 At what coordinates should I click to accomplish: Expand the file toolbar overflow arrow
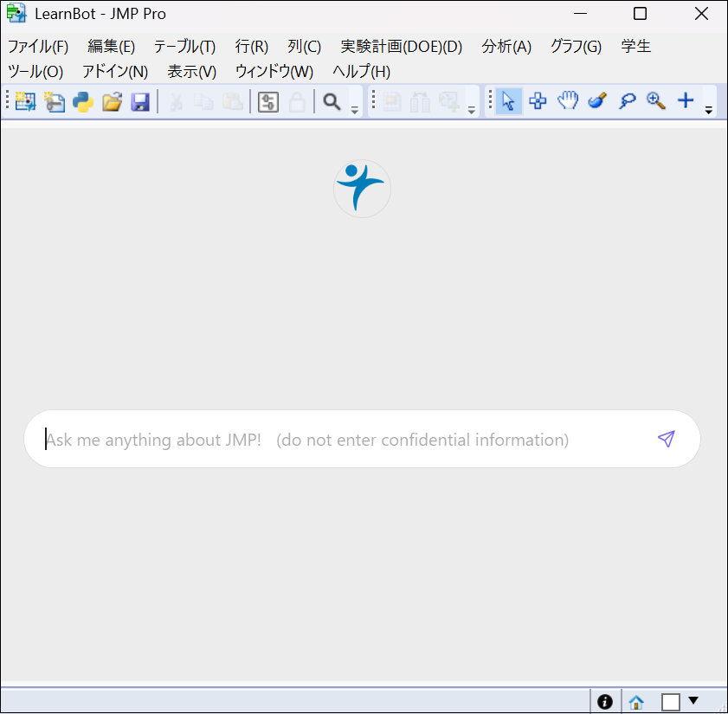[x=355, y=110]
